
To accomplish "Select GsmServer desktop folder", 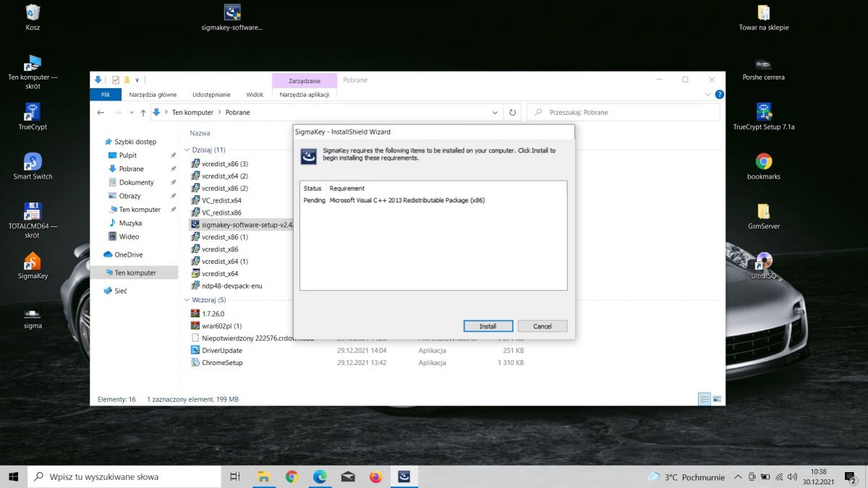I will coord(764,215).
